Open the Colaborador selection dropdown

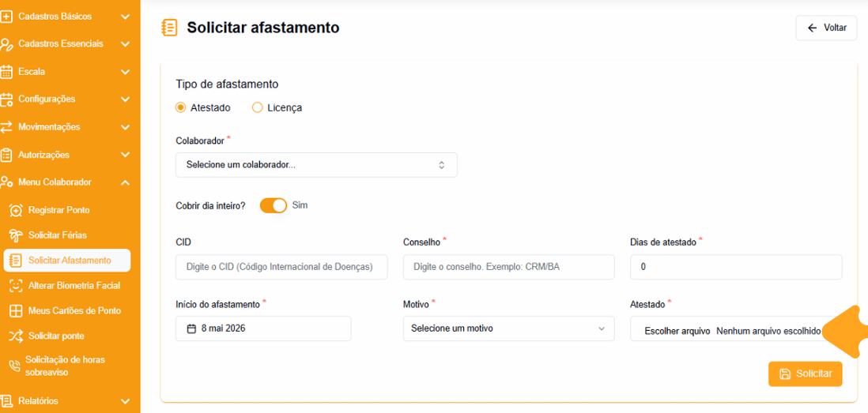[316, 165]
